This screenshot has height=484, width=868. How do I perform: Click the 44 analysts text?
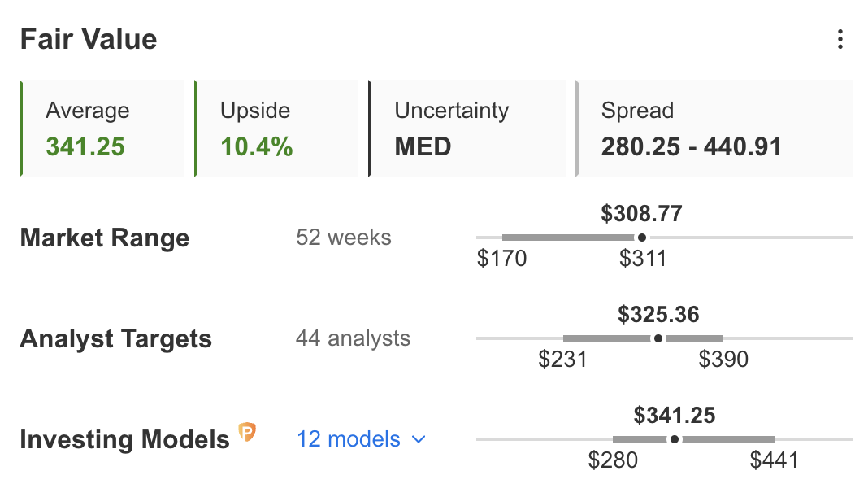[353, 338]
